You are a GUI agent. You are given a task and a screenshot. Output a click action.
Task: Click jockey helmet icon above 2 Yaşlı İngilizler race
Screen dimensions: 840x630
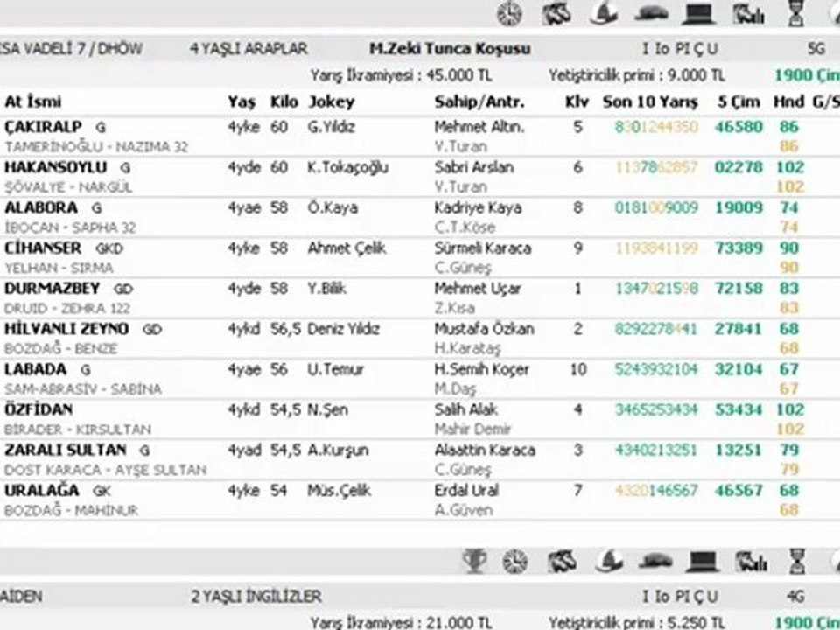pos(610,562)
